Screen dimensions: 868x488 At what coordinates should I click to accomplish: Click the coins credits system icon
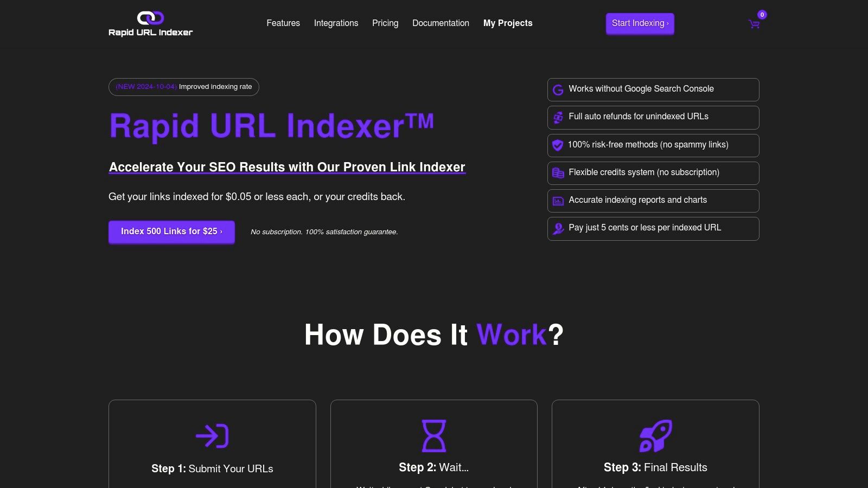(558, 173)
